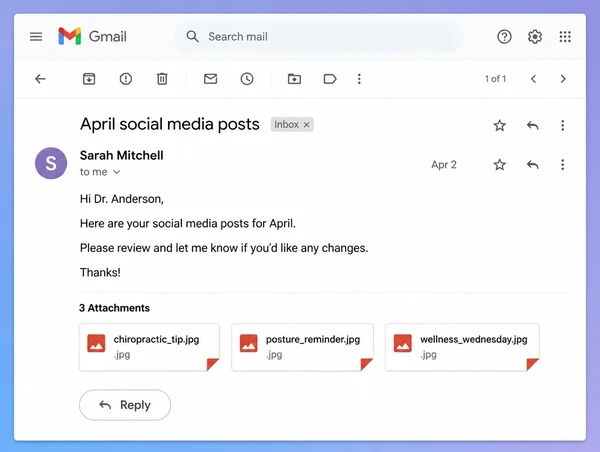Image resolution: width=600 pixels, height=452 pixels.
Task: Open the Help question mark icon
Action: (504, 37)
